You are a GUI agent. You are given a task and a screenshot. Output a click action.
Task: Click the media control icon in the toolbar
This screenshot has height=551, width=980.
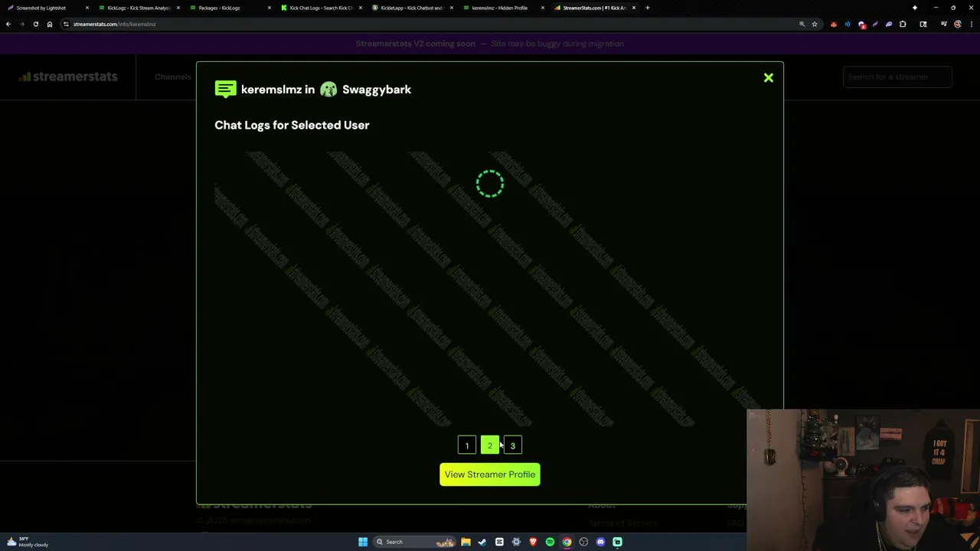tap(944, 24)
